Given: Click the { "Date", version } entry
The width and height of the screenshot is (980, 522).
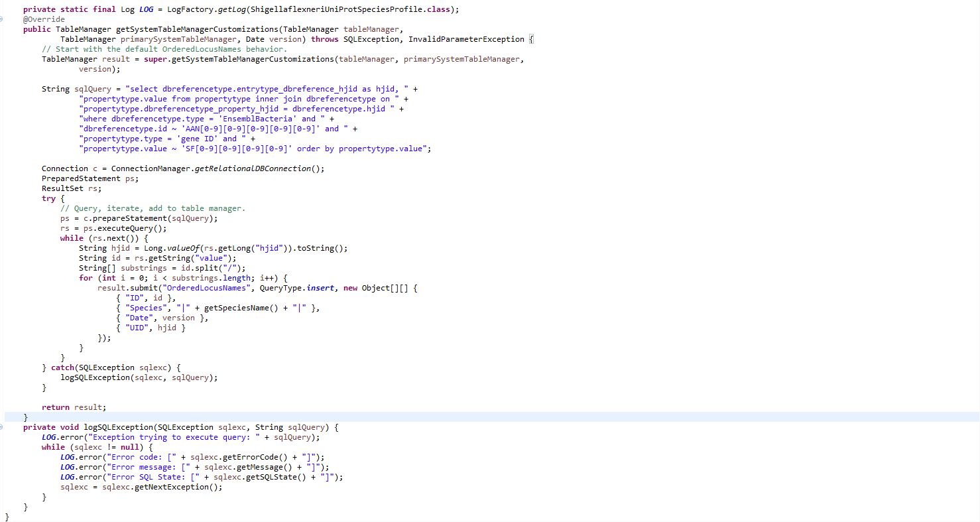Looking at the screenshot, I should coord(162,318).
